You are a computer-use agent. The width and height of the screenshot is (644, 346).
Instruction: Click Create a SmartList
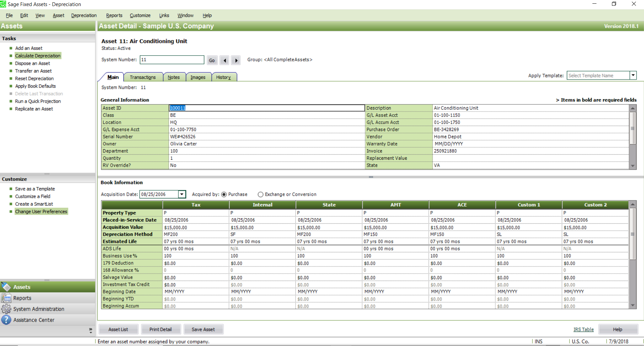point(34,204)
